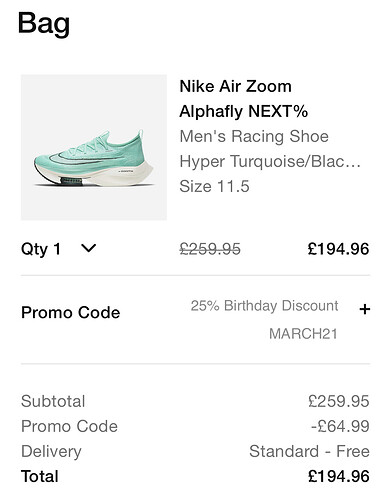Viewport: 391px width, 500px height.
Task: Select the 25% Birthday Discount text
Action: tap(264, 306)
